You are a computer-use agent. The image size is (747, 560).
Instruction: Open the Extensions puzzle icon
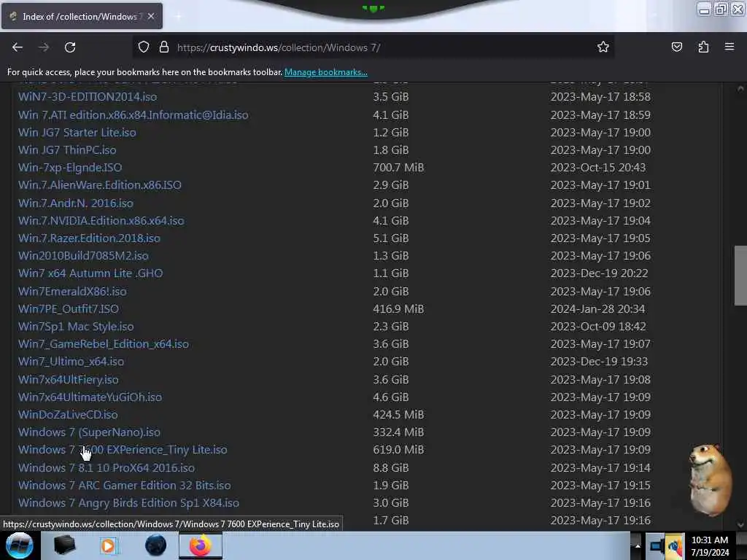click(x=703, y=47)
